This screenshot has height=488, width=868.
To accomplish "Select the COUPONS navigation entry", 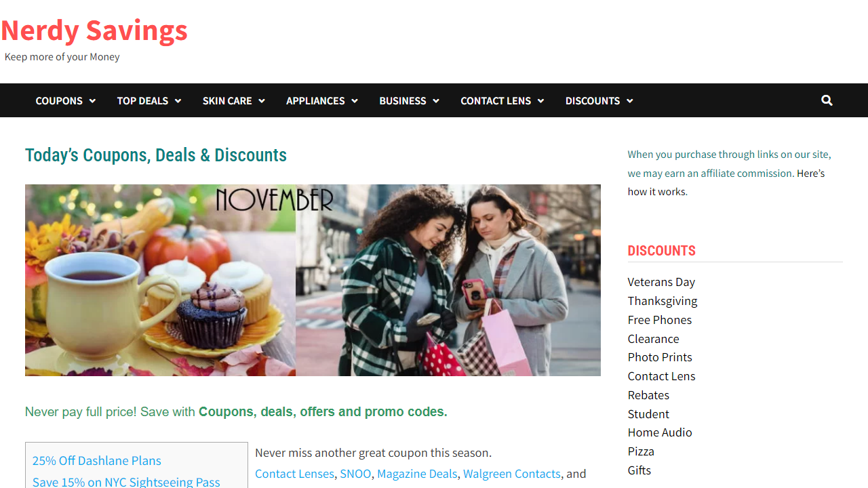I will point(59,100).
